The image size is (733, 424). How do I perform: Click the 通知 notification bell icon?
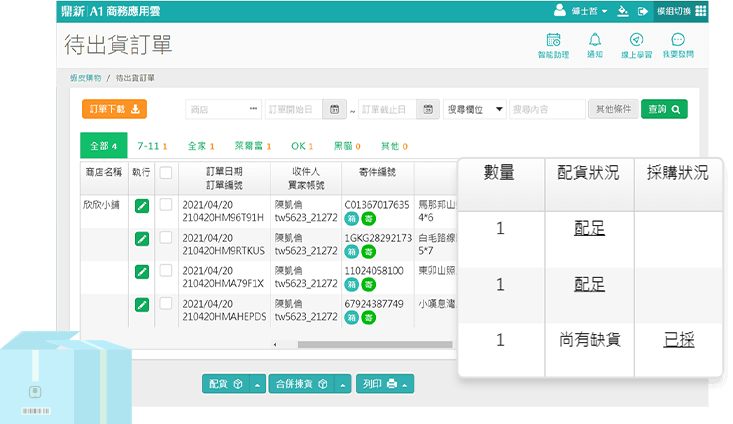coord(595,44)
